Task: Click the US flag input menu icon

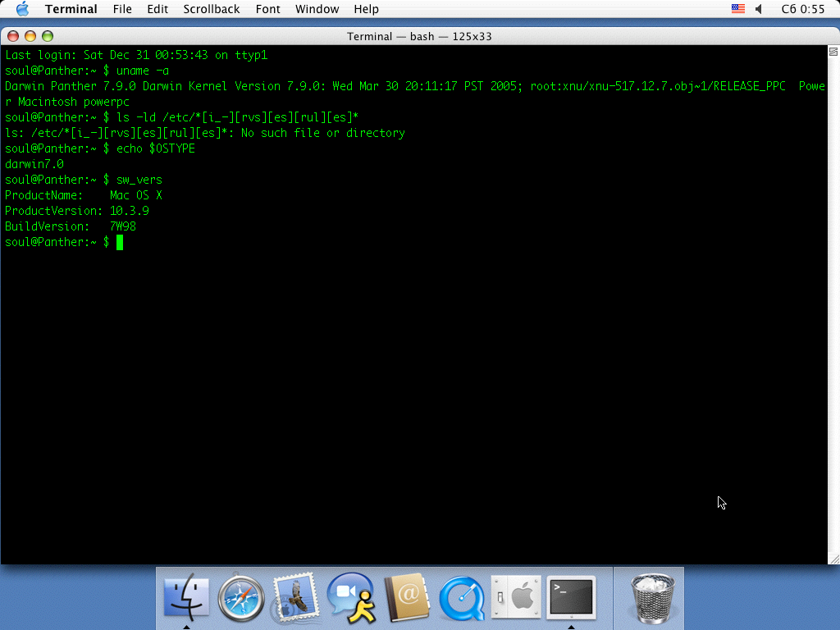Action: (x=737, y=8)
